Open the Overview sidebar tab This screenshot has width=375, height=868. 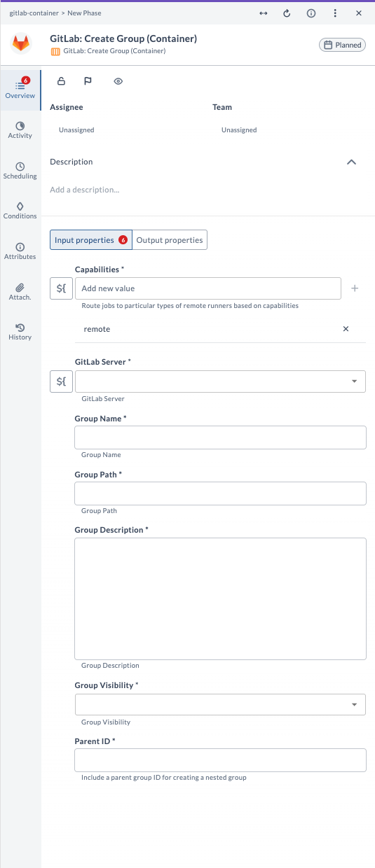pos(20,90)
